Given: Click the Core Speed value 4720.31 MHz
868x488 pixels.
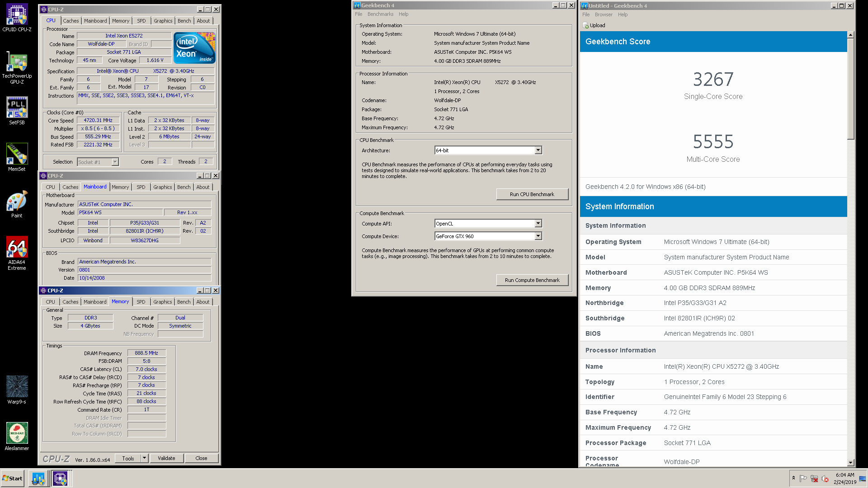Looking at the screenshot, I should click(98, 121).
